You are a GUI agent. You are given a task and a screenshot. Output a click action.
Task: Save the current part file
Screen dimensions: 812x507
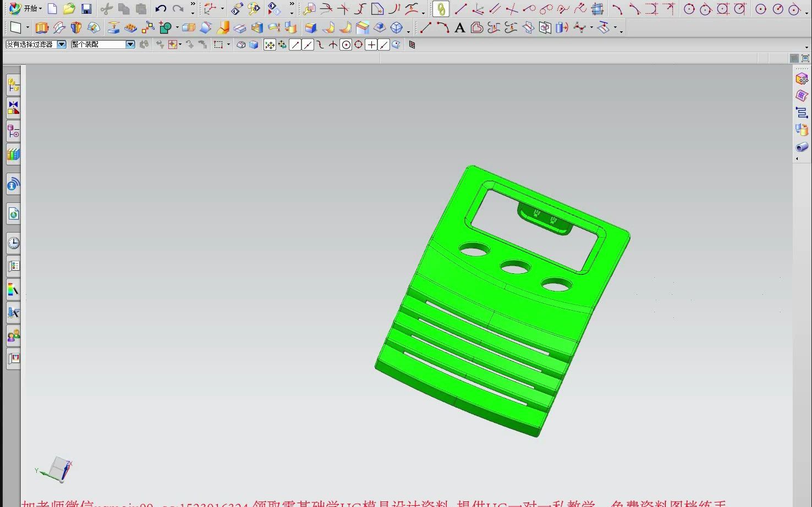(x=86, y=8)
